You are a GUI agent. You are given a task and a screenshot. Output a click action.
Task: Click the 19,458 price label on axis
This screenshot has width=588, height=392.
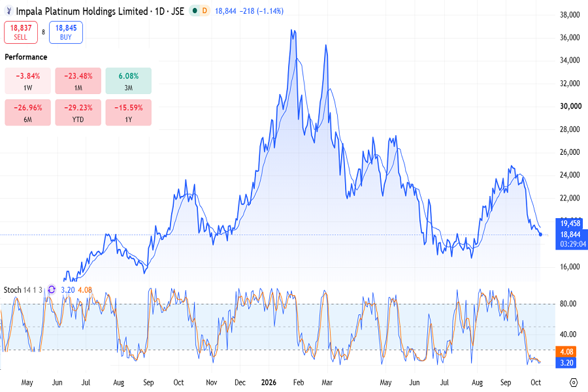tap(570, 223)
